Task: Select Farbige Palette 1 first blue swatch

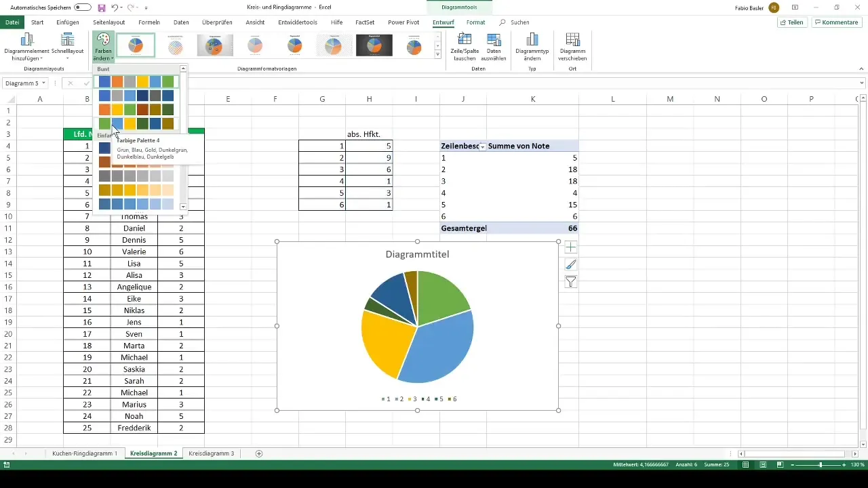Action: (x=104, y=81)
